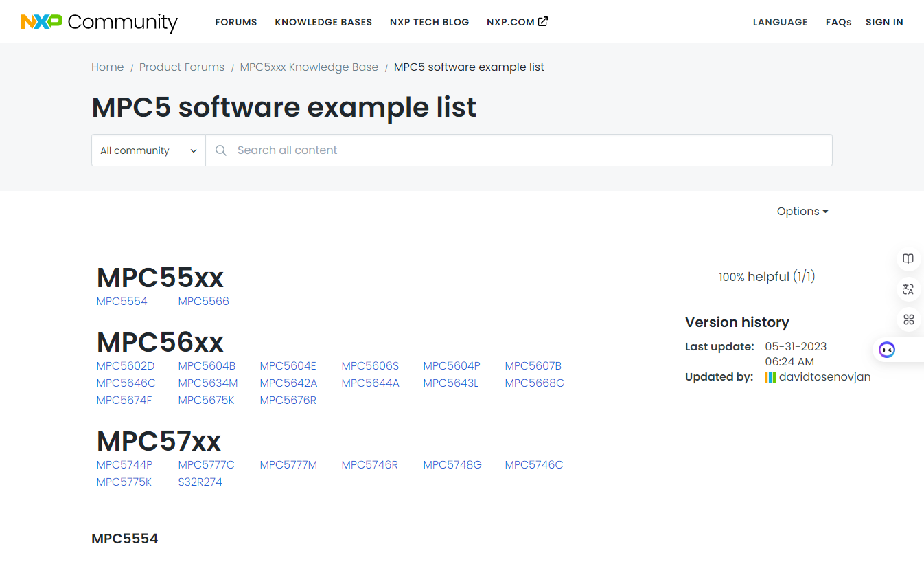The image size is (924, 564).
Task: Open the MPC5744P link
Action: pyautogui.click(x=124, y=465)
